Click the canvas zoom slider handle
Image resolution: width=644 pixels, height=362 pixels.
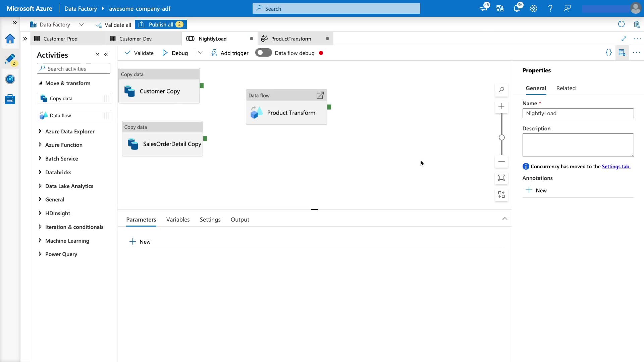[501, 137]
